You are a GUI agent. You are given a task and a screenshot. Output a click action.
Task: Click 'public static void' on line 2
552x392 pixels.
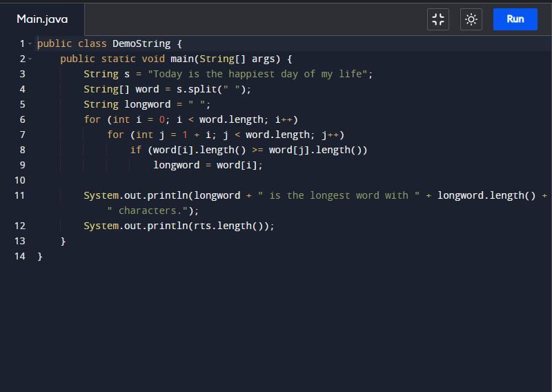coord(112,59)
